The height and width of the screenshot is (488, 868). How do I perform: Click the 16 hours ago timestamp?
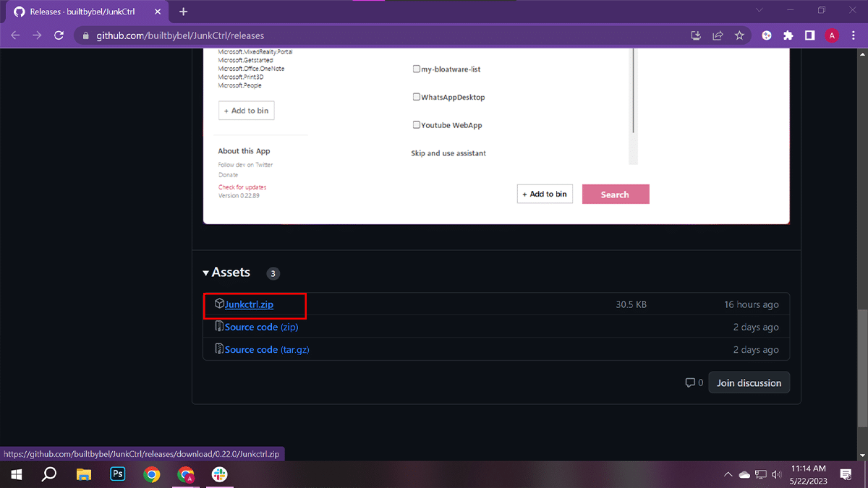tap(752, 304)
